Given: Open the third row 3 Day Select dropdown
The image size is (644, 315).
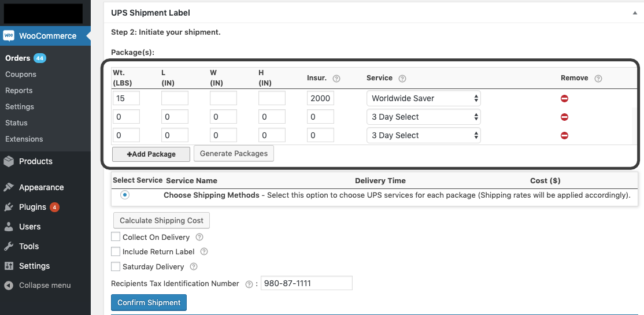Looking at the screenshot, I should 423,135.
